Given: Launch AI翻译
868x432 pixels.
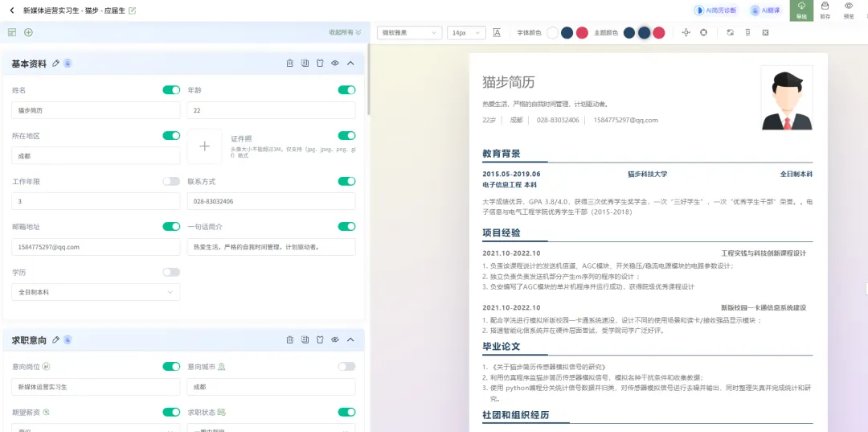Looking at the screenshot, I should point(765,10).
